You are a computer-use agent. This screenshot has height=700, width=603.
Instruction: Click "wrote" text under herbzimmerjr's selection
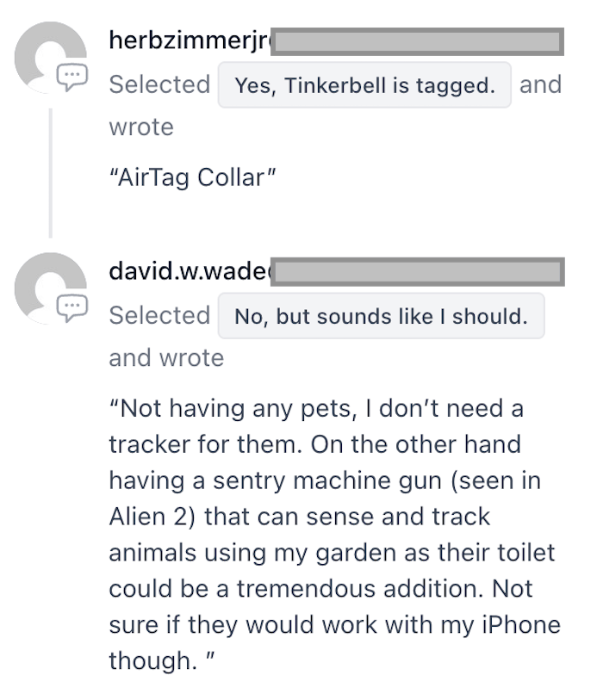(x=141, y=127)
